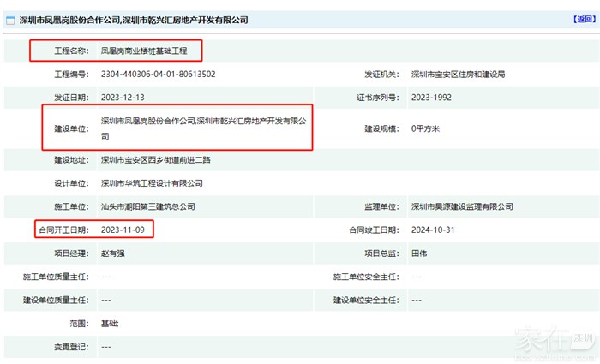600x364 pixels.
Task: Click the document icon beside the company title
Action: 10,19
